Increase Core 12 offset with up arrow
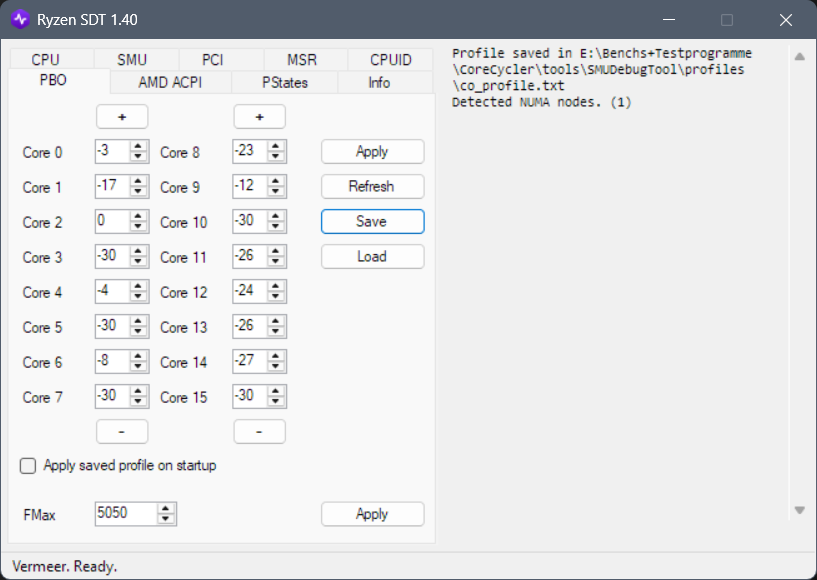The image size is (817, 580). click(x=276, y=286)
